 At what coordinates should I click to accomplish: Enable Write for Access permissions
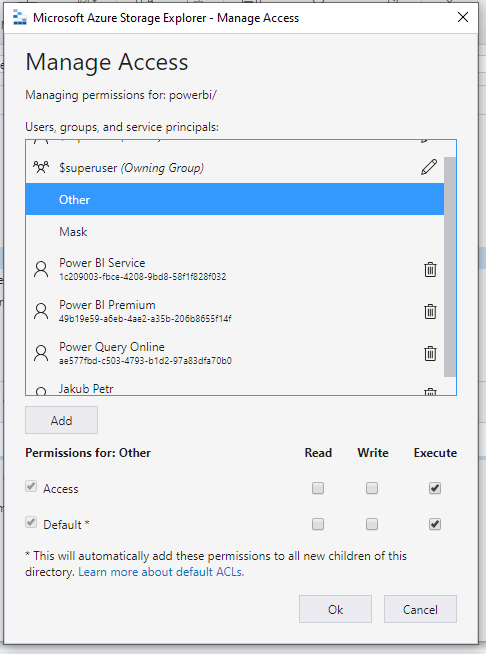pos(372,488)
